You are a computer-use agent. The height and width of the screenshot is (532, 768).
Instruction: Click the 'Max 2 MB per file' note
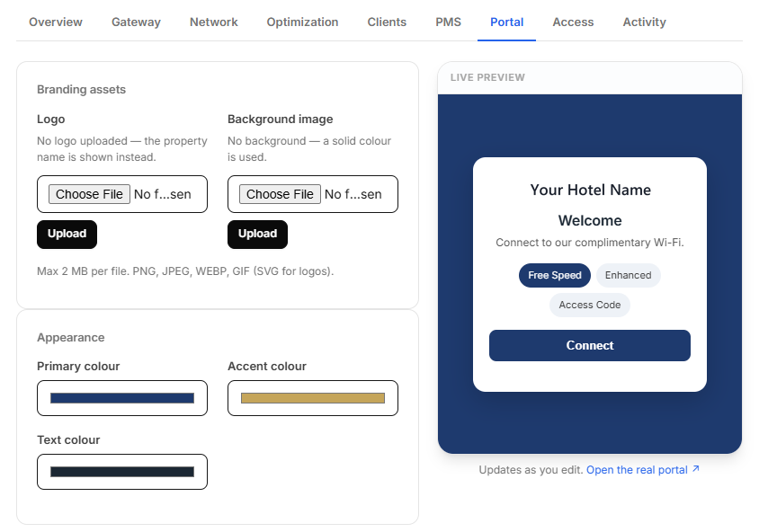pyautogui.click(x=185, y=271)
